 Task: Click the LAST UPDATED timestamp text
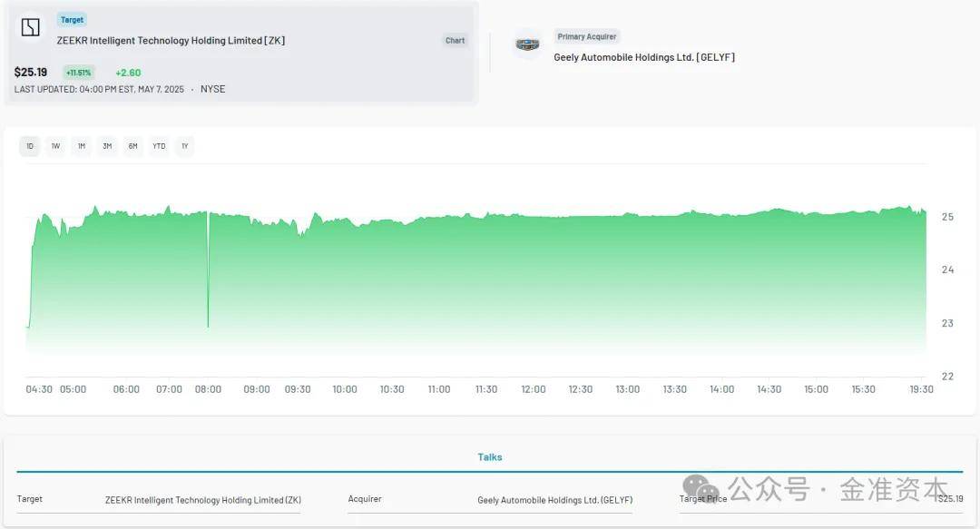[100, 90]
